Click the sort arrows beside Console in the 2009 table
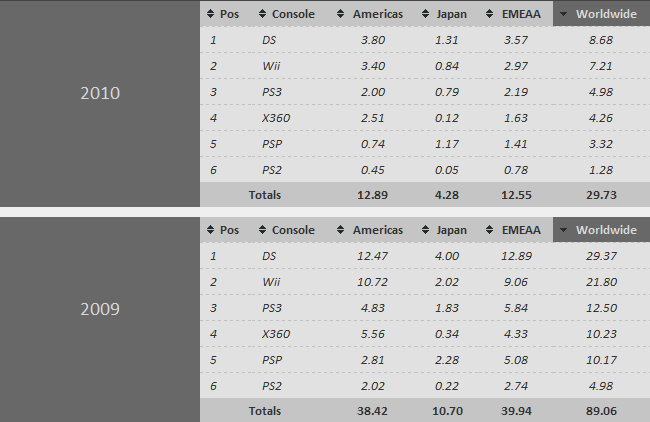Screen dimensions: 650x422 [262, 230]
